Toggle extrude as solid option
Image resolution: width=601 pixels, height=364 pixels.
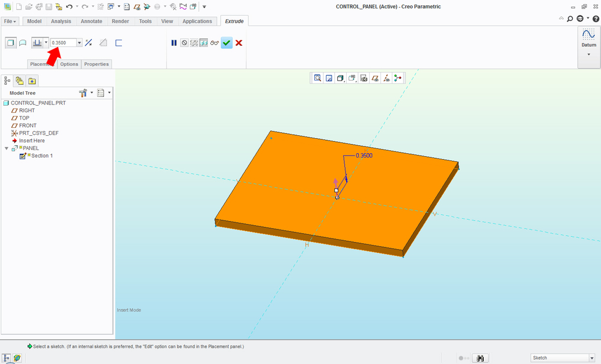(x=10, y=43)
